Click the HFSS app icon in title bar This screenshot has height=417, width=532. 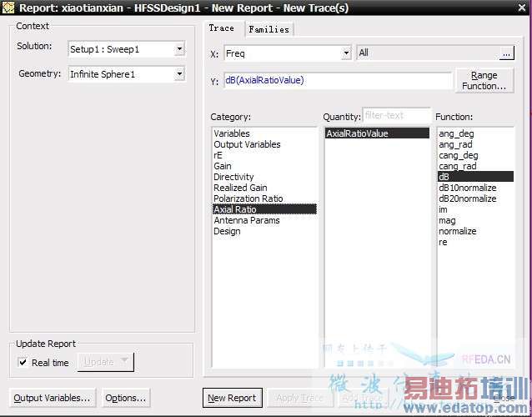click(8, 8)
